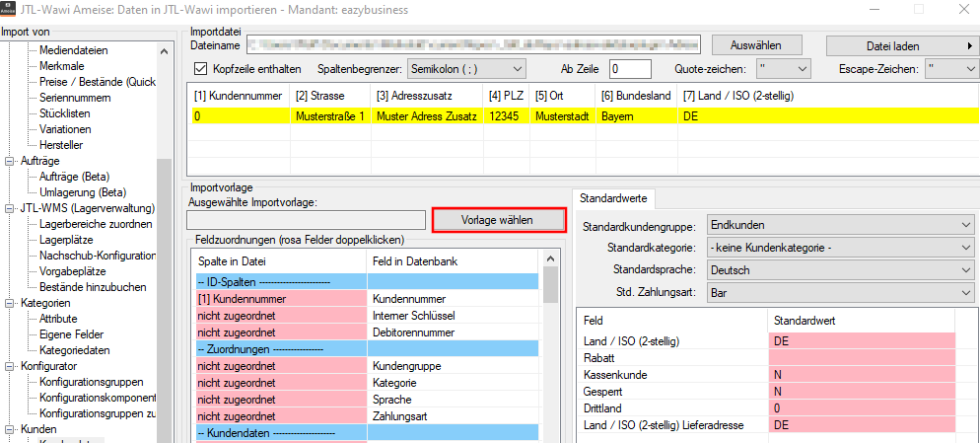This screenshot has height=443, width=980.
Task: Select Mediendateien in the import tree
Action: coord(73,50)
